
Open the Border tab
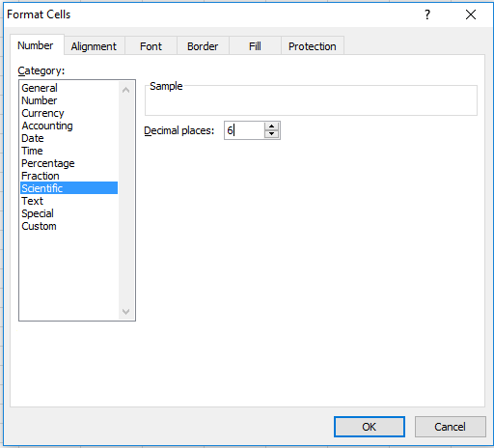(x=203, y=46)
